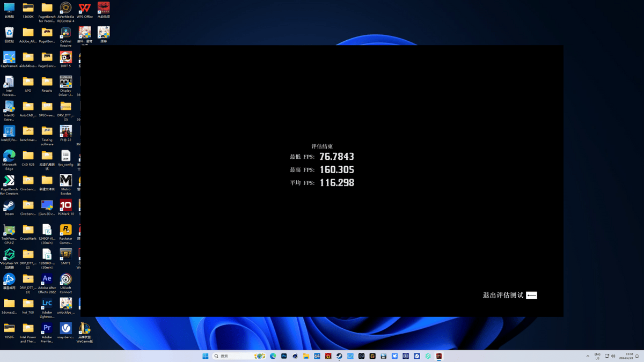Switch to Steam in the taskbar

point(339,356)
